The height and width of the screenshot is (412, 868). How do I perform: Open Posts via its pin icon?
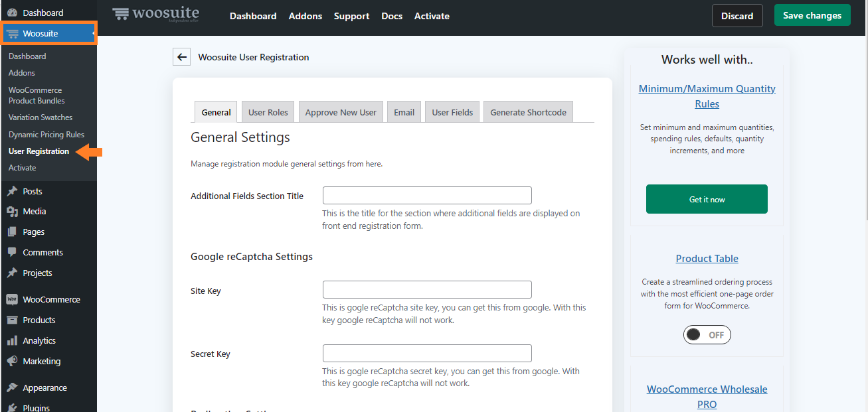coord(12,191)
